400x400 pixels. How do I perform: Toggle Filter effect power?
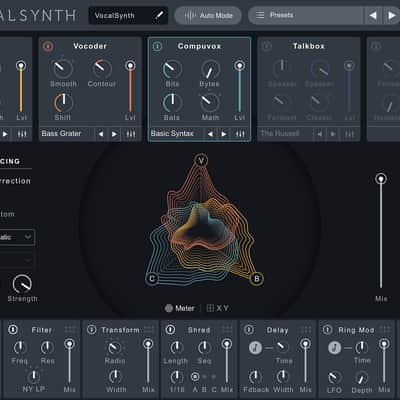click(13, 329)
